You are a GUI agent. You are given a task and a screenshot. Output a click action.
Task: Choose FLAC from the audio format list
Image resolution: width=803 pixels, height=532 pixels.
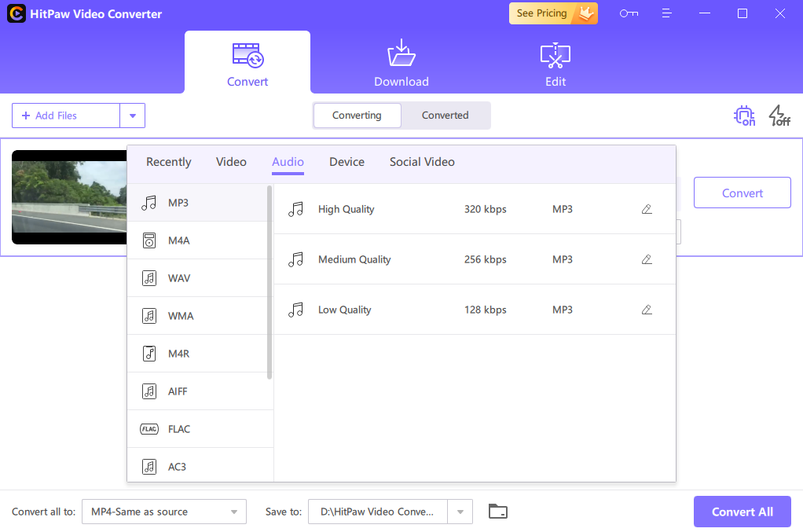click(x=179, y=429)
